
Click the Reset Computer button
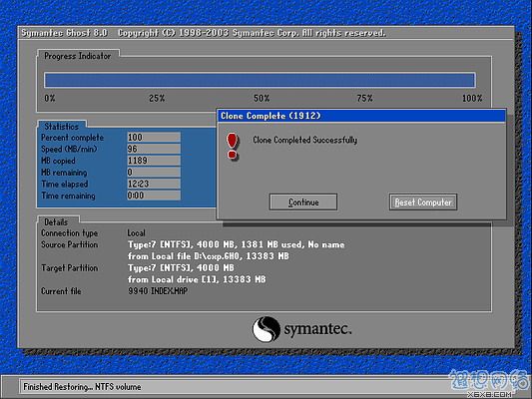423,202
